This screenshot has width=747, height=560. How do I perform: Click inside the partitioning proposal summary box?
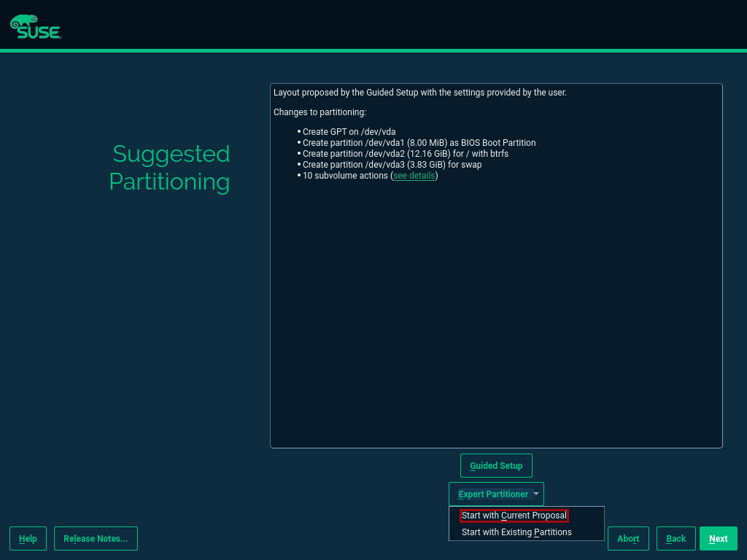pyautogui.click(x=496, y=292)
